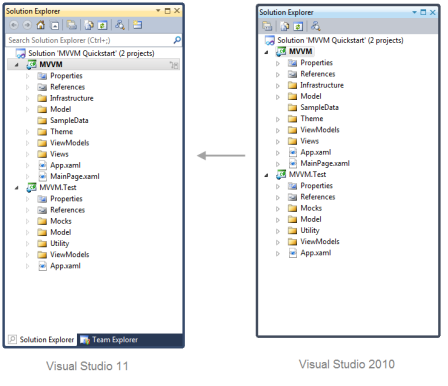The height and width of the screenshot is (386, 448).
Task: Toggle Show All Files in the Visual Studio 2010 toolbar
Action: tap(284, 26)
